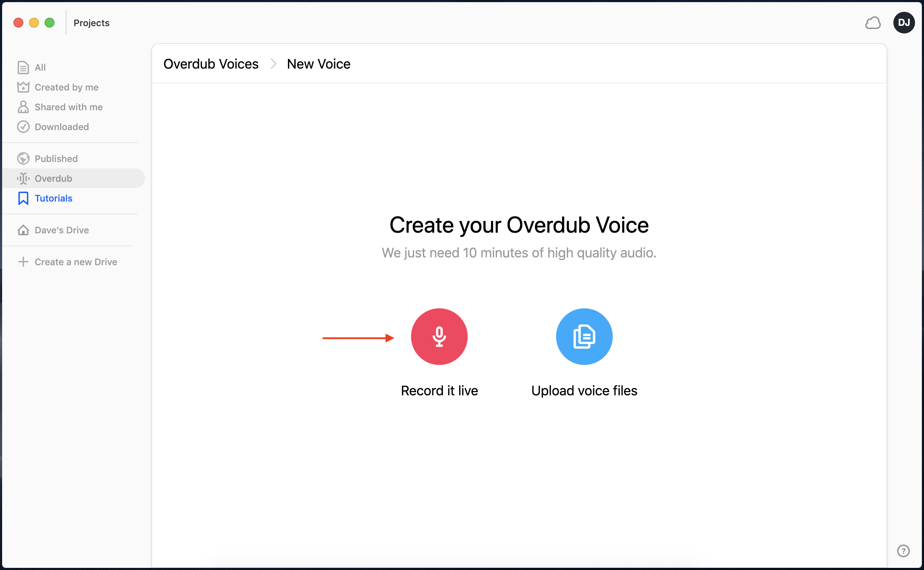The width and height of the screenshot is (924, 570).
Task: Click the Dave's Drive home icon
Action: 23,230
